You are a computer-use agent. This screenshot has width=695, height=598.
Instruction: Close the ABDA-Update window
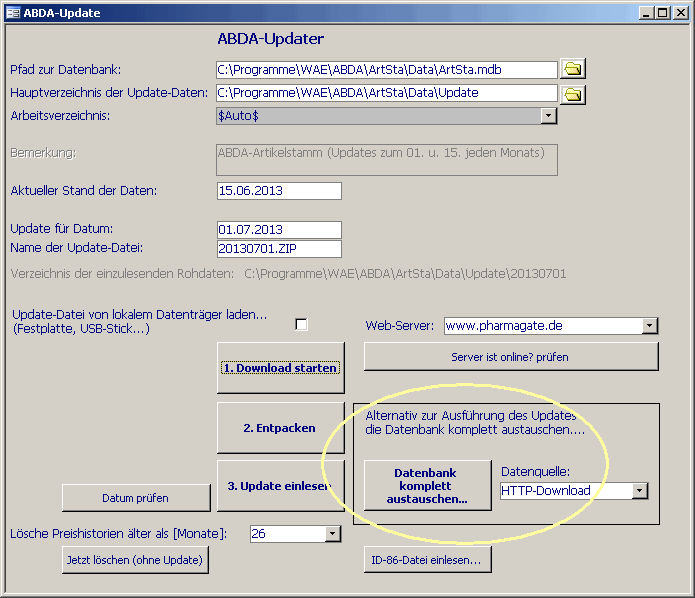click(x=680, y=13)
